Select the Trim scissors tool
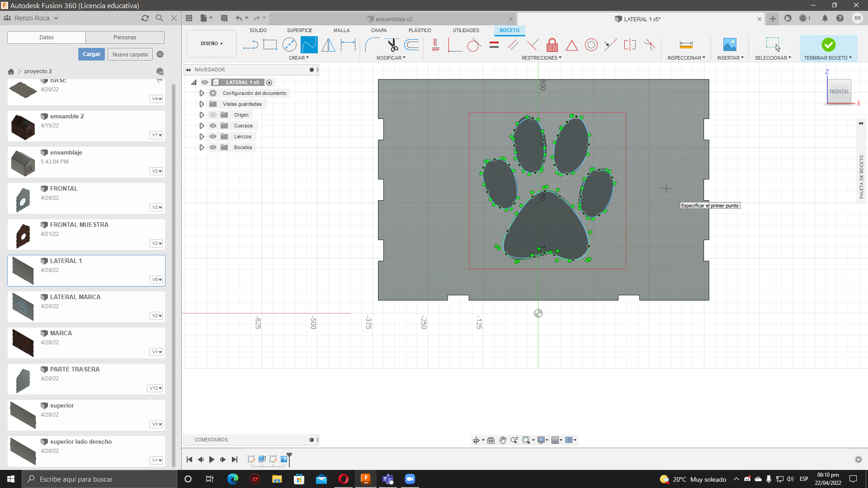This screenshot has height=488, width=868. (x=392, y=45)
